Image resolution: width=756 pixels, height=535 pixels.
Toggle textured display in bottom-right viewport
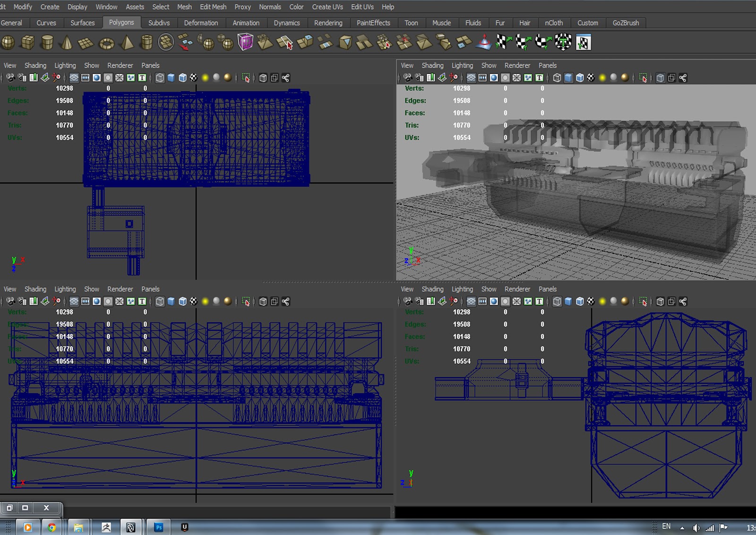click(x=591, y=301)
